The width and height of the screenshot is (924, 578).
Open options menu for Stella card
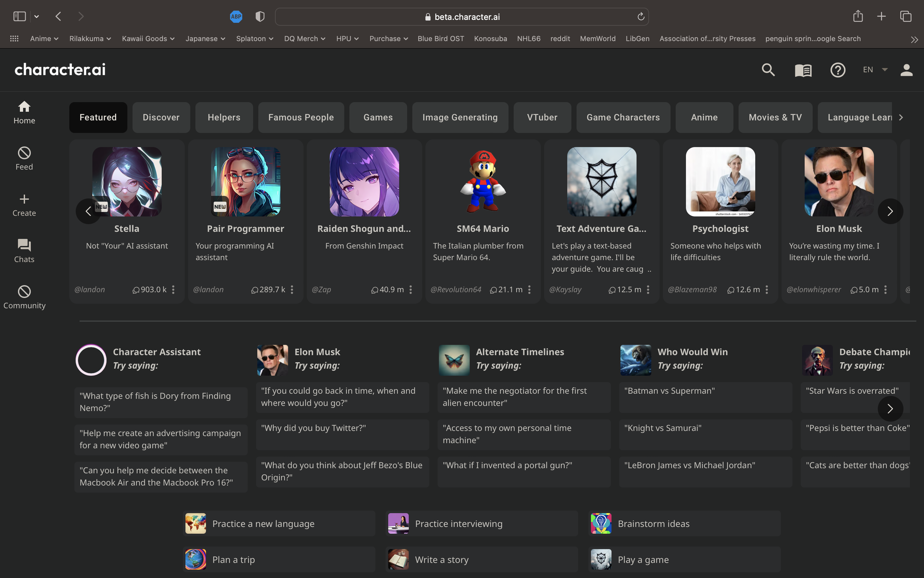pos(173,289)
